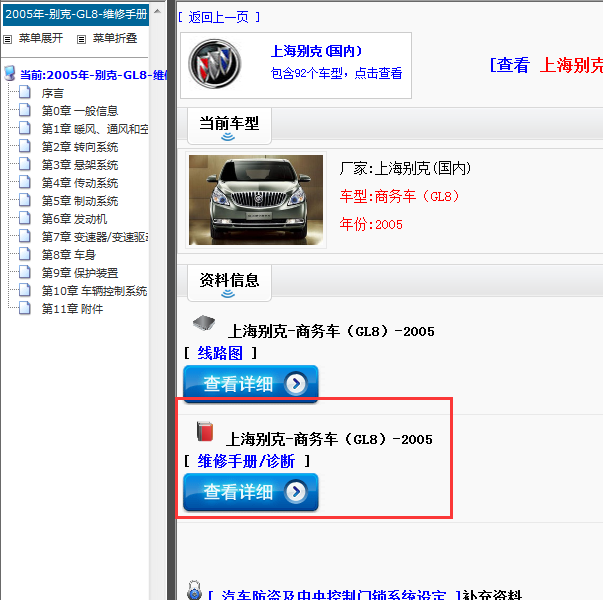Click the page icon next to 序言
This screenshot has width=603, height=600.
[25, 93]
